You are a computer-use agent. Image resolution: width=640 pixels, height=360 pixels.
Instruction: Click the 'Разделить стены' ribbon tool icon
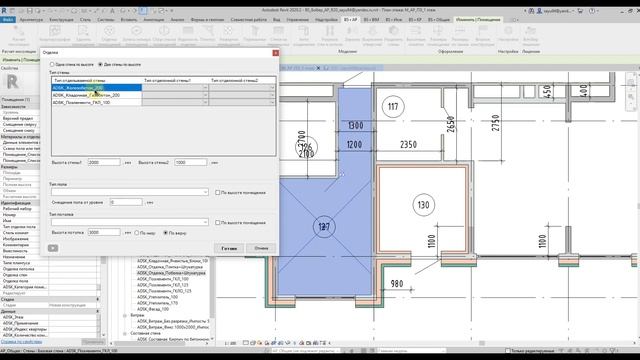pyautogui.click(x=393, y=31)
